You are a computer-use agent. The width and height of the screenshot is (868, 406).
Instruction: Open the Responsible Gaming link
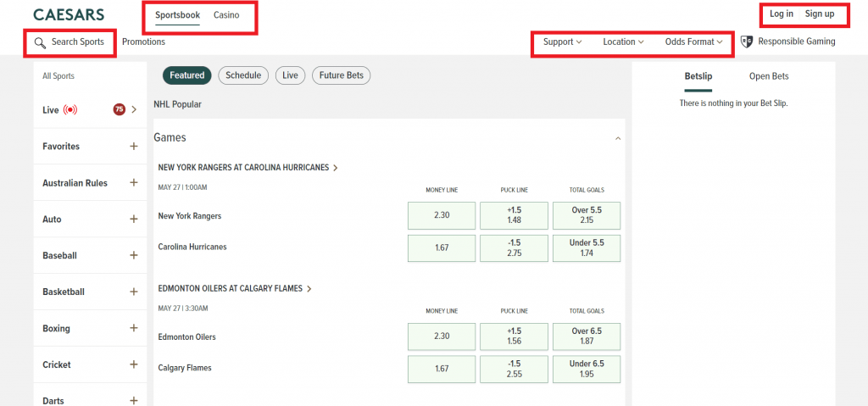pyautogui.click(x=797, y=42)
